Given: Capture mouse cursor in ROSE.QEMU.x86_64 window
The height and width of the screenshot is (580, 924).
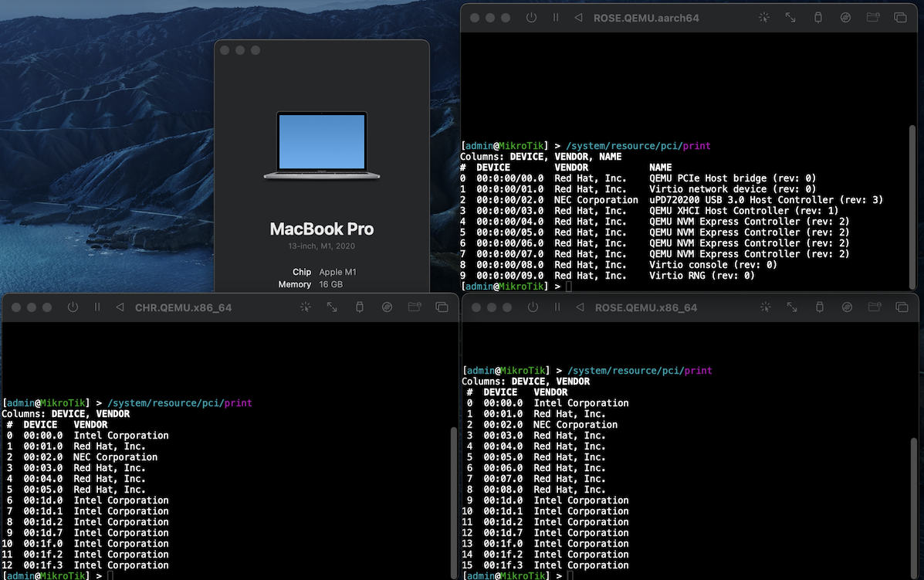Looking at the screenshot, I should [x=765, y=307].
